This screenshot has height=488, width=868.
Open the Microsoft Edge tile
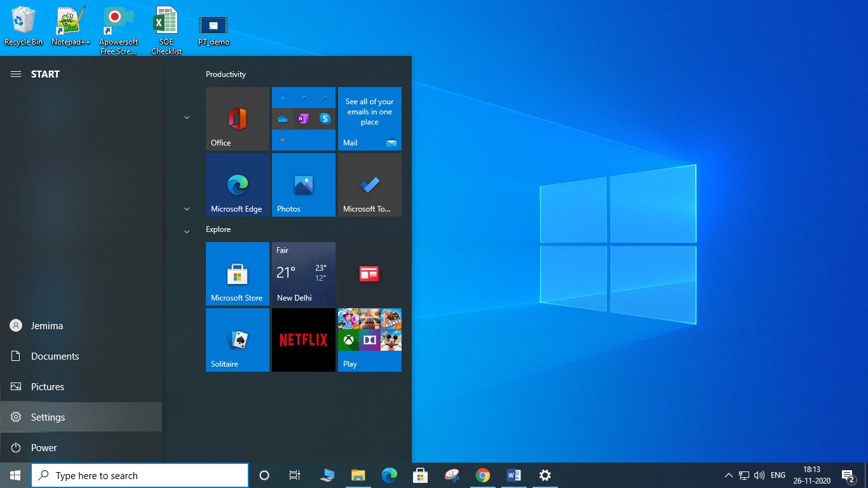click(238, 185)
